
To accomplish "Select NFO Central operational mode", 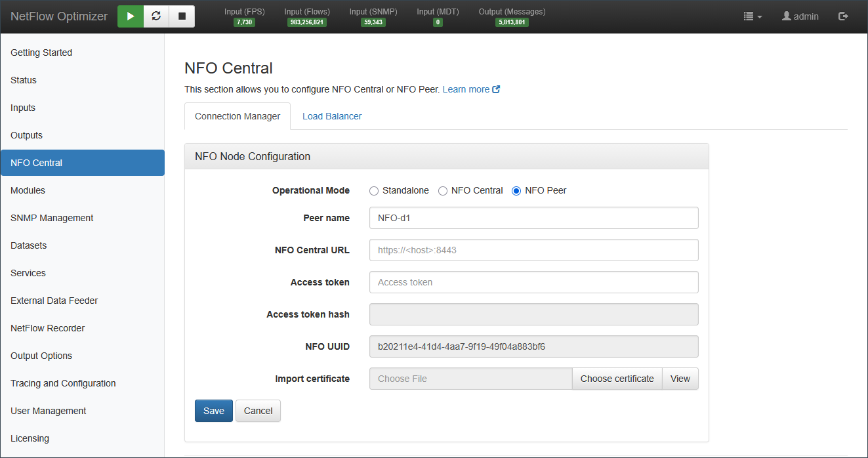I will (x=443, y=191).
